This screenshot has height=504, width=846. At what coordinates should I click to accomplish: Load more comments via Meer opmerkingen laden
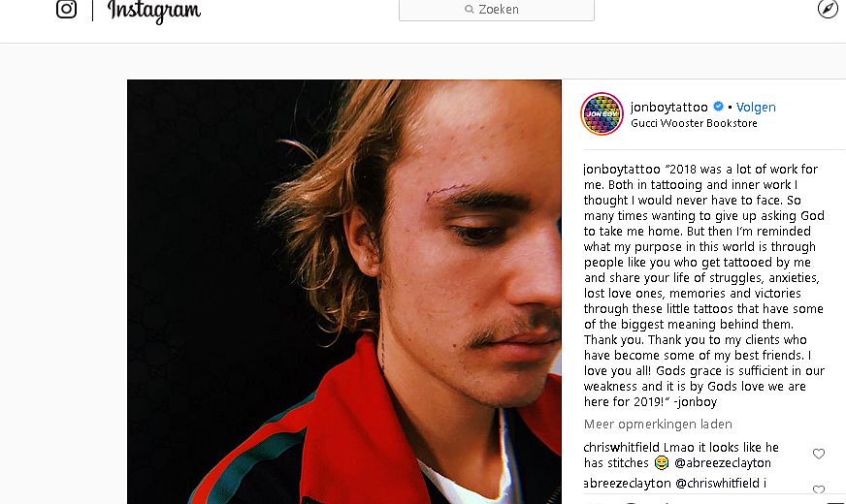coord(658,425)
